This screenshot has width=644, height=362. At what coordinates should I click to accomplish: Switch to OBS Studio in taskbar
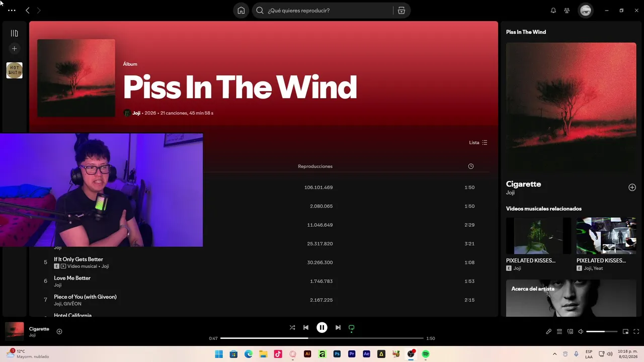(411, 354)
